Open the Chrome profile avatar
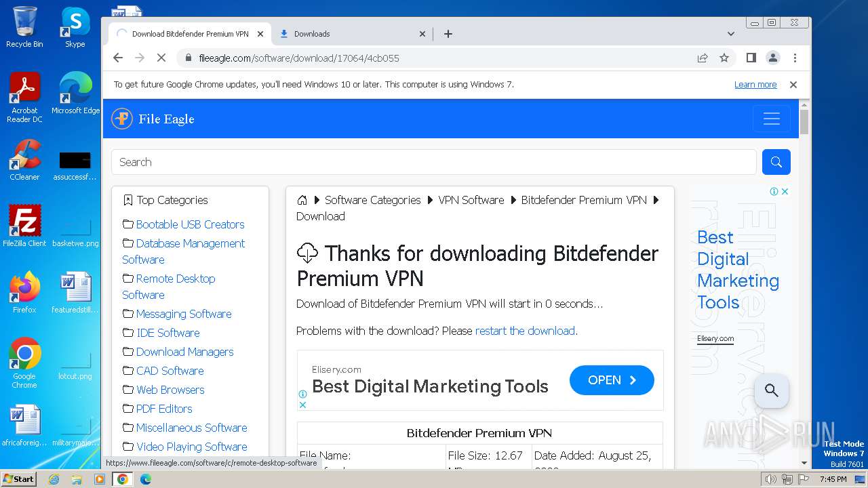The height and width of the screenshot is (488, 868). click(x=772, y=58)
